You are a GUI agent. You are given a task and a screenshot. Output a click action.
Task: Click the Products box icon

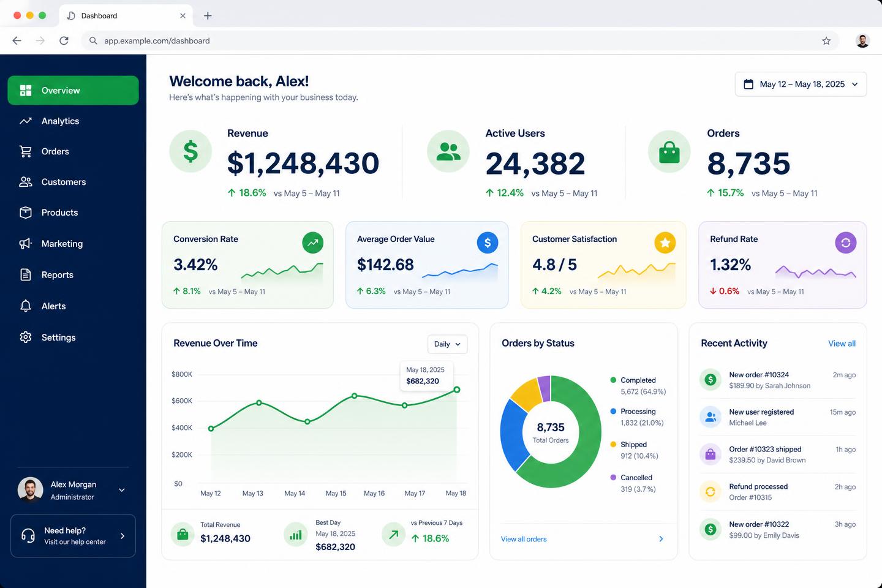click(x=26, y=213)
